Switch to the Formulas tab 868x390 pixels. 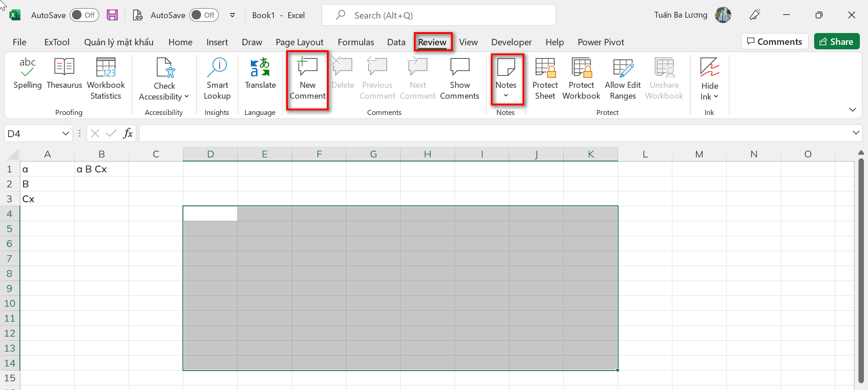pyautogui.click(x=356, y=42)
